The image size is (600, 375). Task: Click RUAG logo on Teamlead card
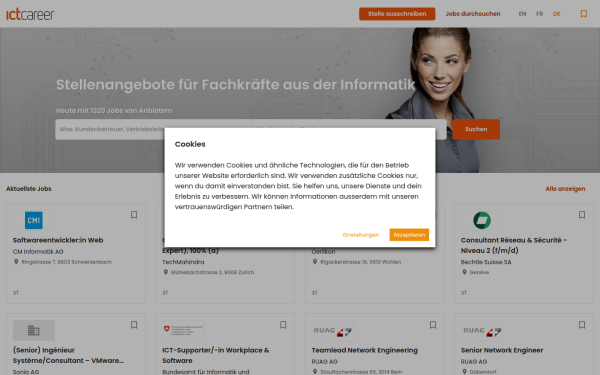pyautogui.click(x=332, y=331)
